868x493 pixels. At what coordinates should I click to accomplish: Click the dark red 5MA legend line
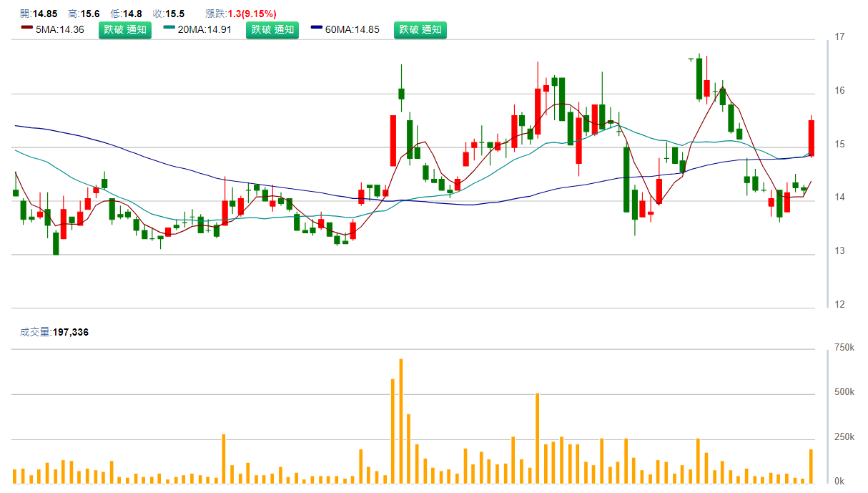(x=27, y=29)
